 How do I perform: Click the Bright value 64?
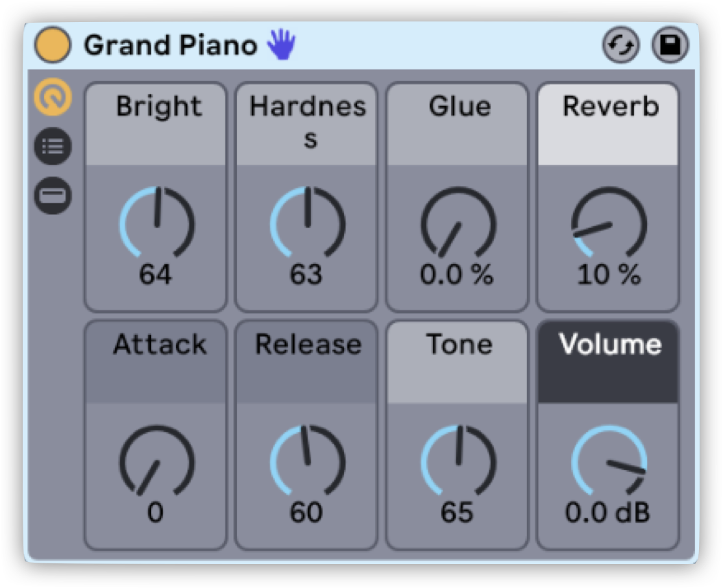coord(155,274)
